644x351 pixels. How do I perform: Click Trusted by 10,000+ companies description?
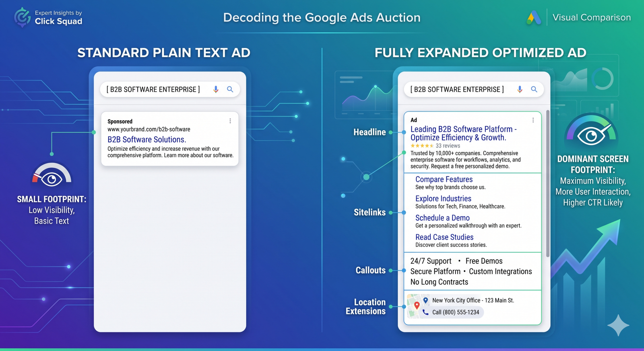[x=466, y=160]
